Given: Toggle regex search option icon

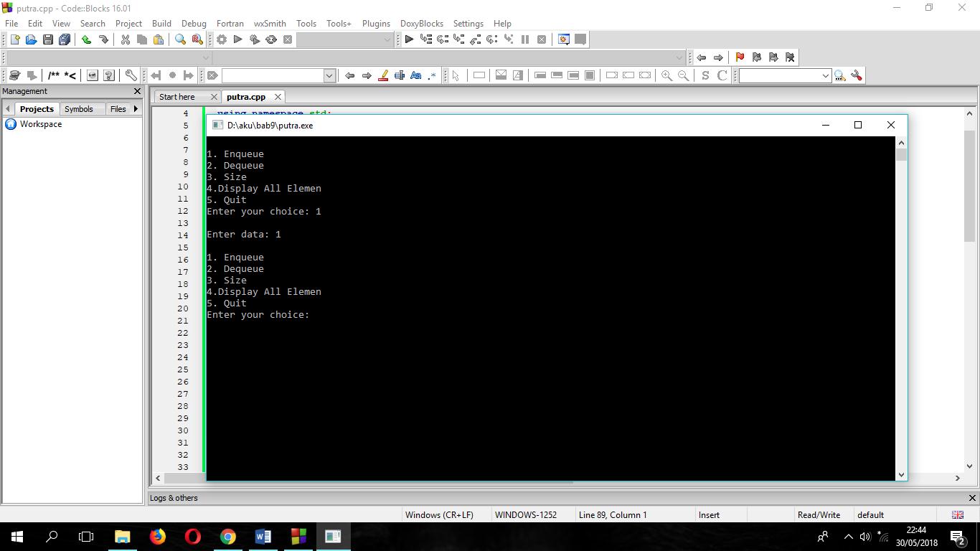Looking at the screenshot, I should (x=433, y=75).
